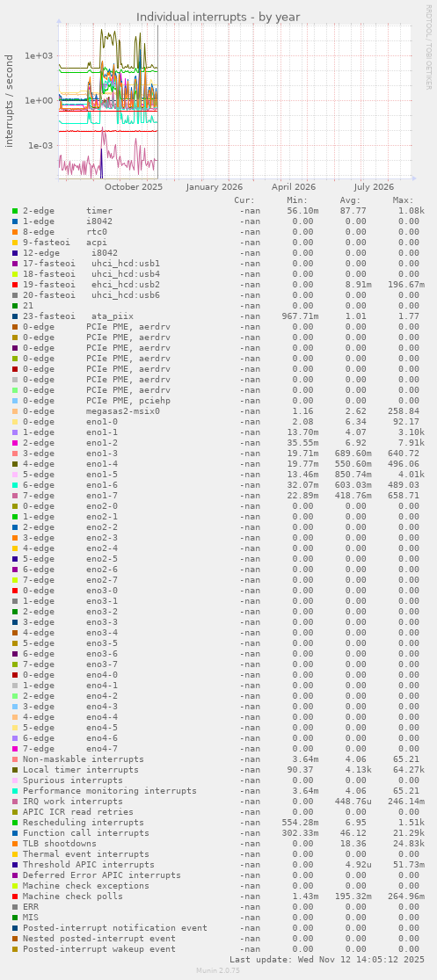Click the orange swatch beside rtc0
437x980 pixels.
[14, 232]
